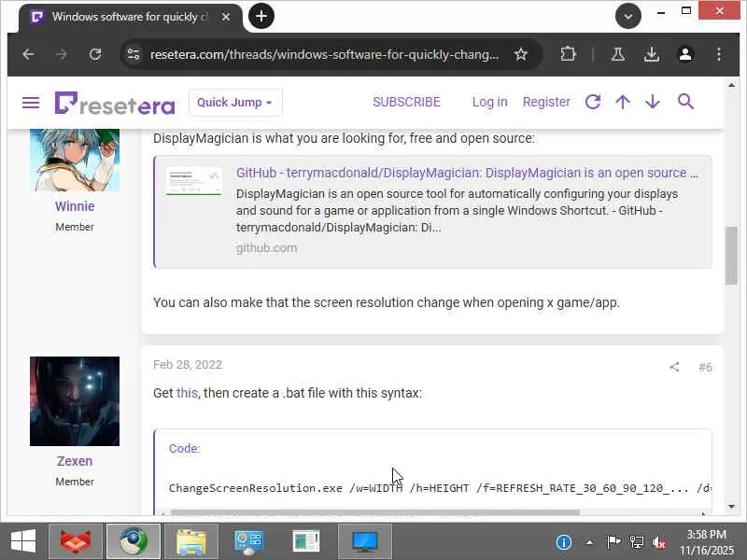747x560 pixels.
Task: Open Action Center flag icon
Action: coord(613,542)
